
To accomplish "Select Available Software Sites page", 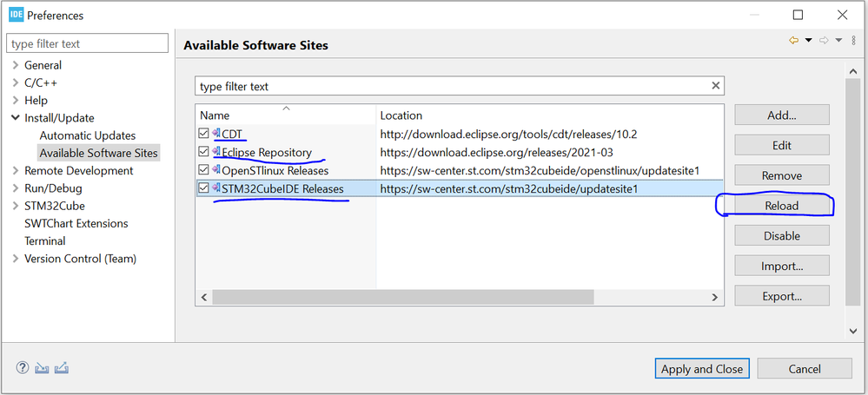I will point(98,154).
